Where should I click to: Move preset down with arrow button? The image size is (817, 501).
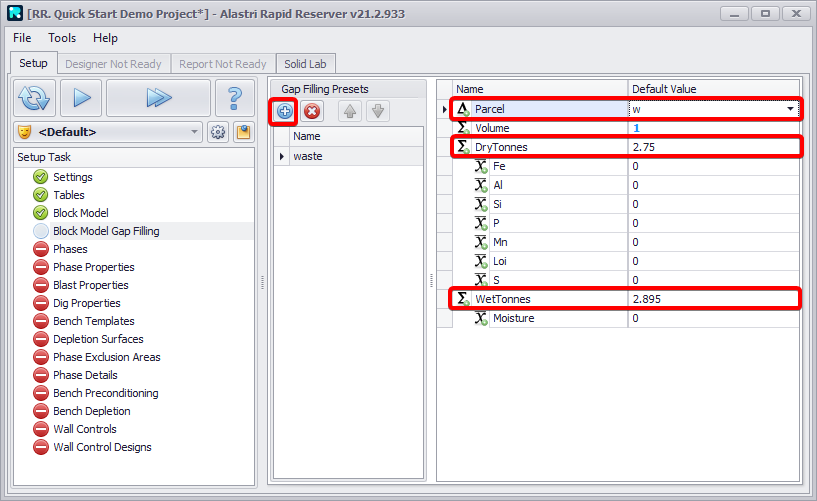(x=378, y=111)
